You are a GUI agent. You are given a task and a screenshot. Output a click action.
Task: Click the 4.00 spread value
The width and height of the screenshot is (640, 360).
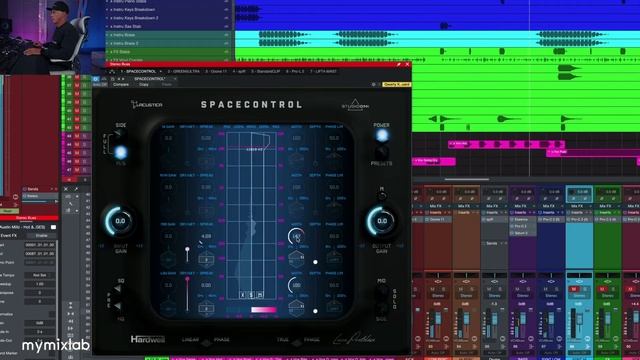(x=206, y=236)
